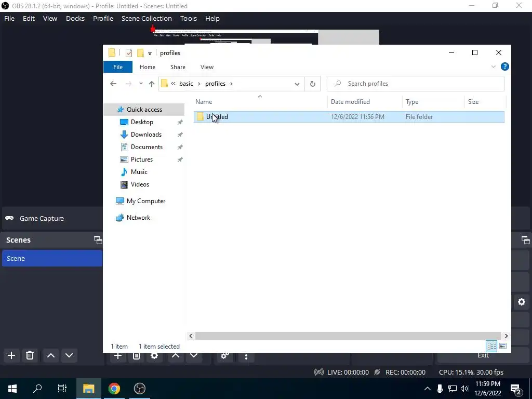
Task: Select My Computer in navigation pane
Action: coord(146,201)
